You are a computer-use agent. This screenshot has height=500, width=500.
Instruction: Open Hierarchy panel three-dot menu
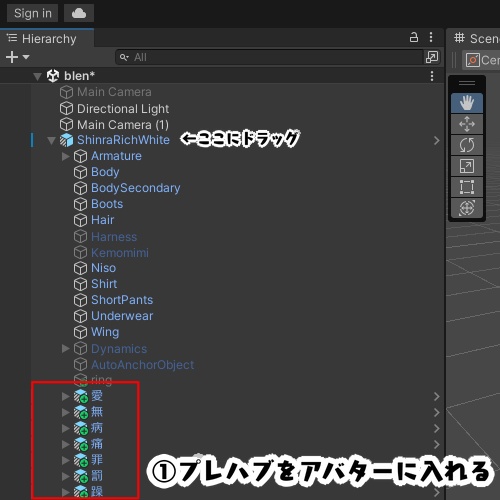tap(431, 37)
